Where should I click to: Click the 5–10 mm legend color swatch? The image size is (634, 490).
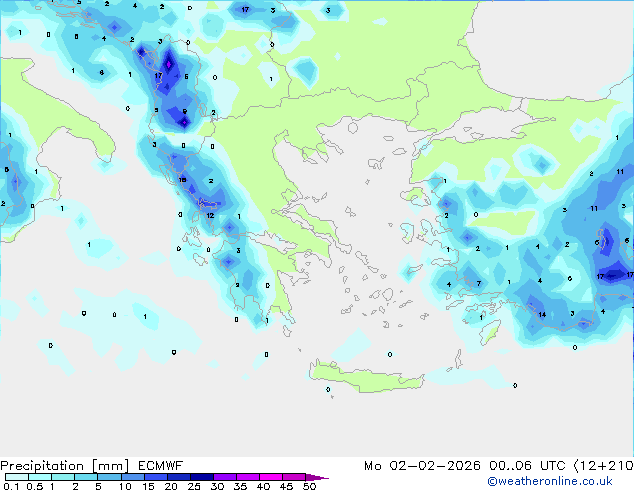[x=109, y=477]
